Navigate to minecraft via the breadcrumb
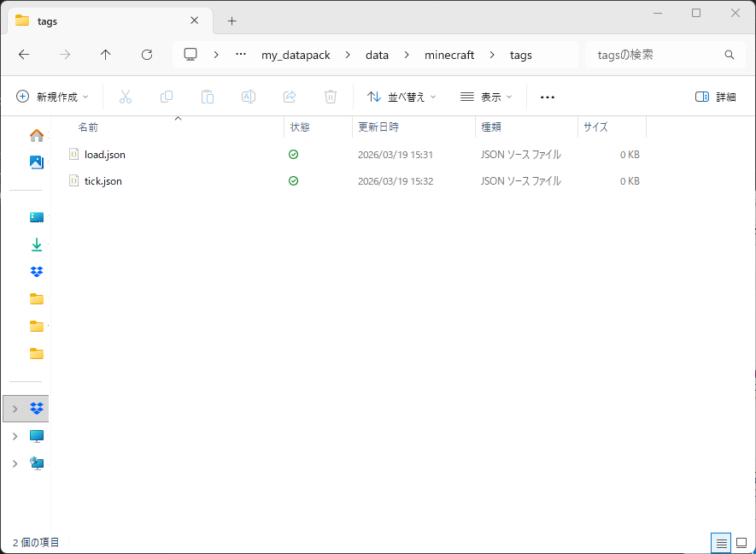This screenshot has width=756, height=554. coord(449,55)
